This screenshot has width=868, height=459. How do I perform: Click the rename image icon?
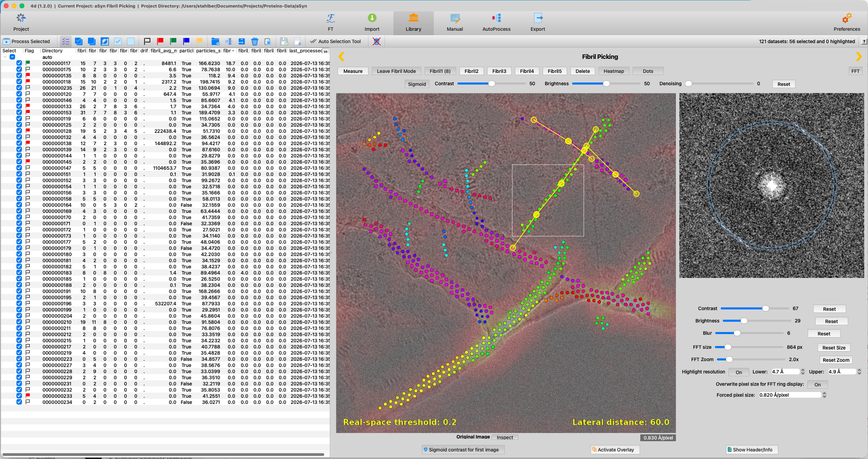point(229,41)
